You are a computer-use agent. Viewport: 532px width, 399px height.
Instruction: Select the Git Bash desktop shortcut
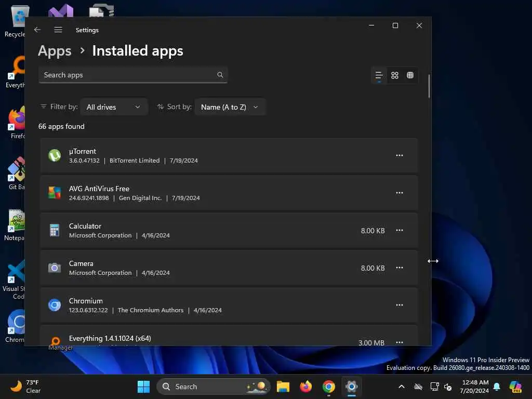[x=16, y=174]
